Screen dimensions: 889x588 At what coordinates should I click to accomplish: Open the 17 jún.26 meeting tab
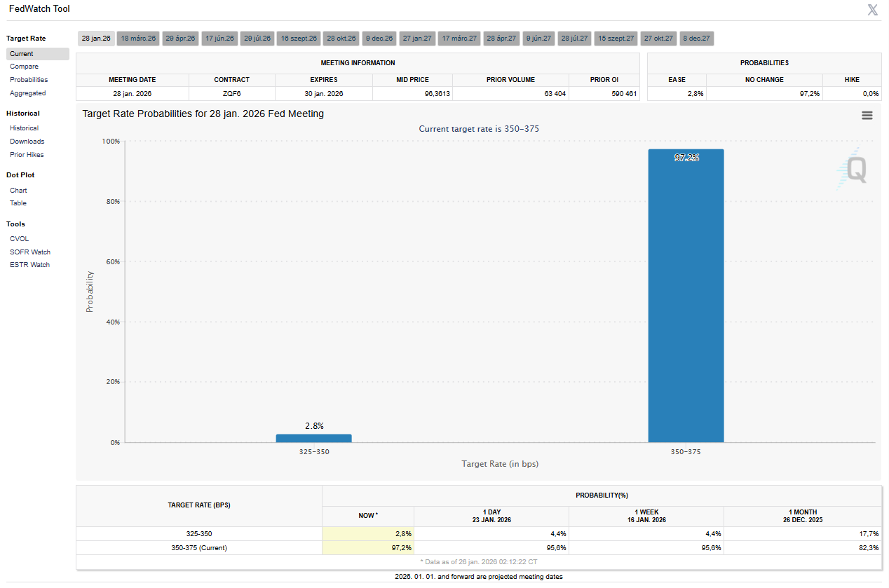pyautogui.click(x=219, y=39)
